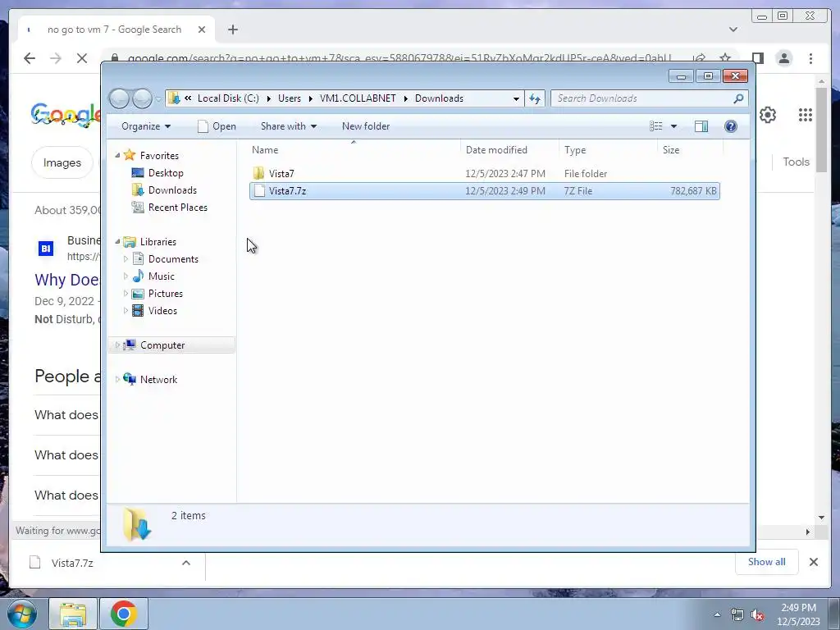Click the Explorer Forward navigation button
This screenshot has width=840, height=630.
click(x=142, y=98)
